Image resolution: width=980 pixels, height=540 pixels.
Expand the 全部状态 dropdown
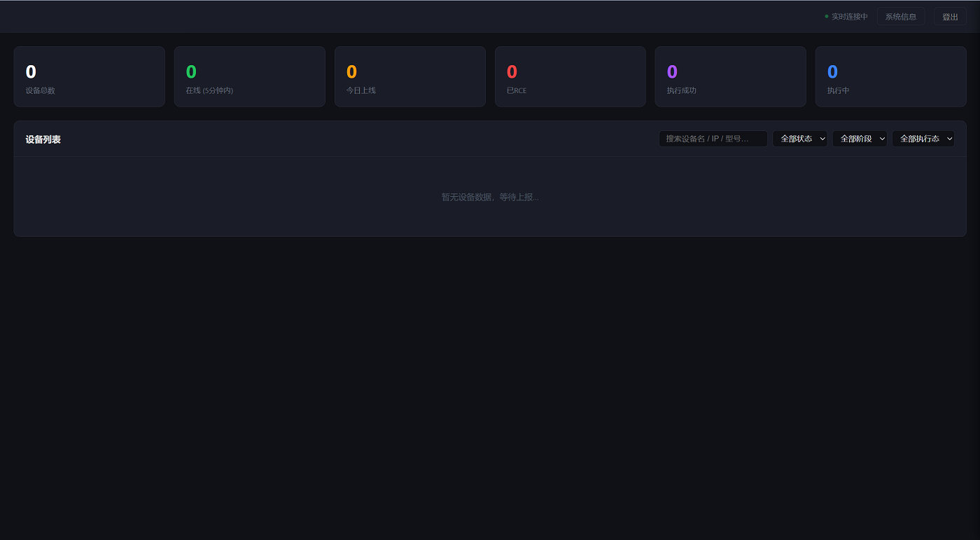point(800,139)
